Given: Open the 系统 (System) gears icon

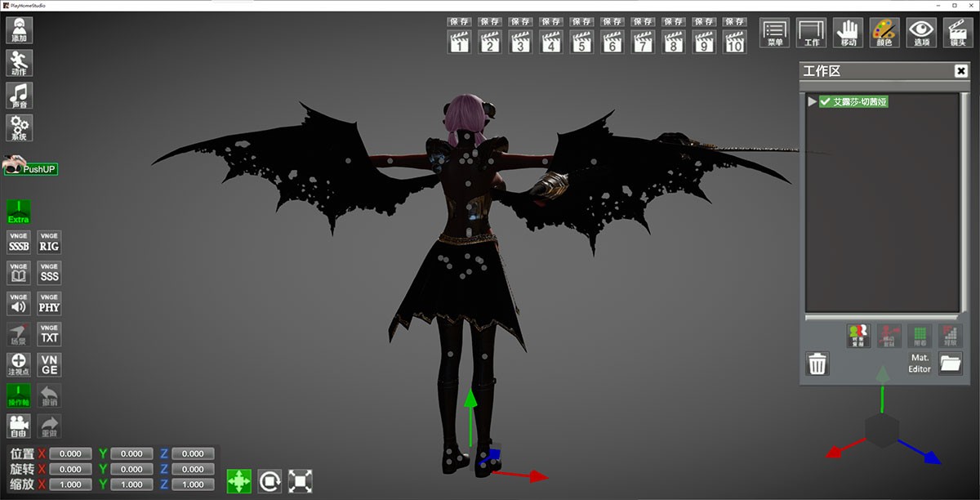Looking at the screenshot, I should [x=20, y=128].
